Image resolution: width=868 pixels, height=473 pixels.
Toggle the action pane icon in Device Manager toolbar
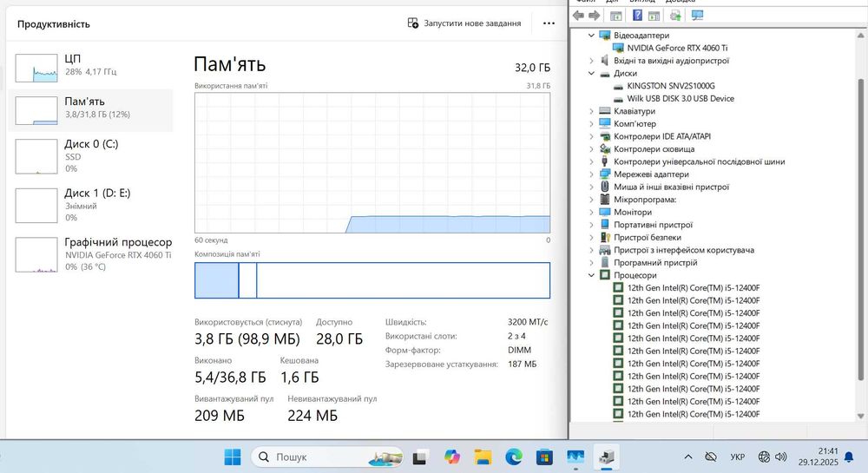654,16
